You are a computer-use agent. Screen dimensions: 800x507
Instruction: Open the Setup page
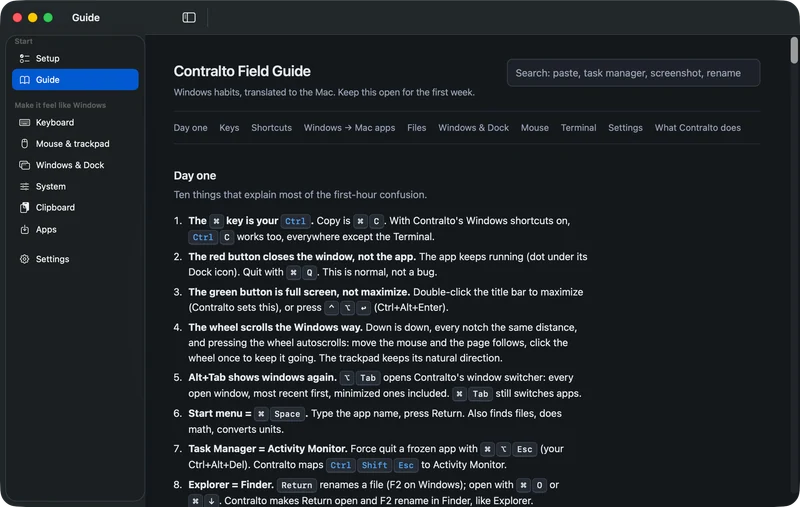click(x=75, y=59)
